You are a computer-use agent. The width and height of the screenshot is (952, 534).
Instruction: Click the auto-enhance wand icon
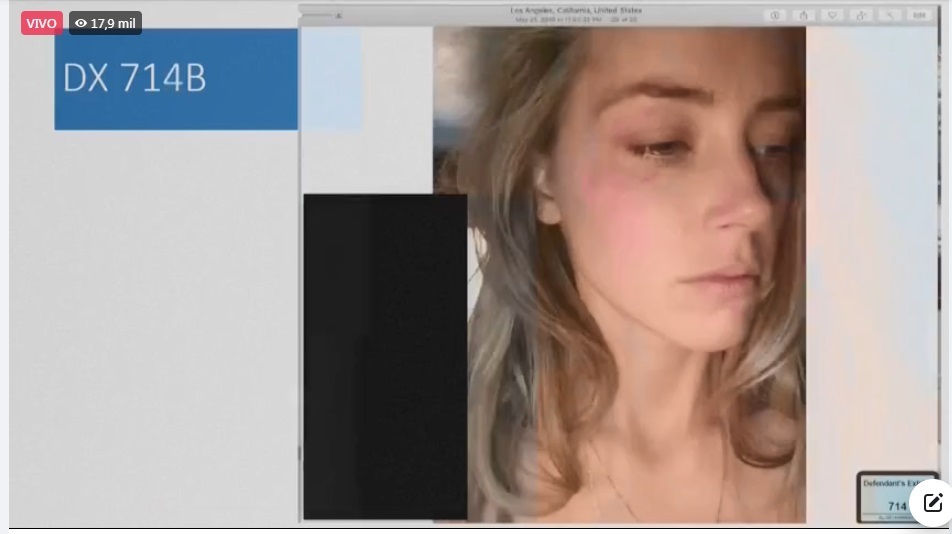pyautogui.click(x=890, y=15)
